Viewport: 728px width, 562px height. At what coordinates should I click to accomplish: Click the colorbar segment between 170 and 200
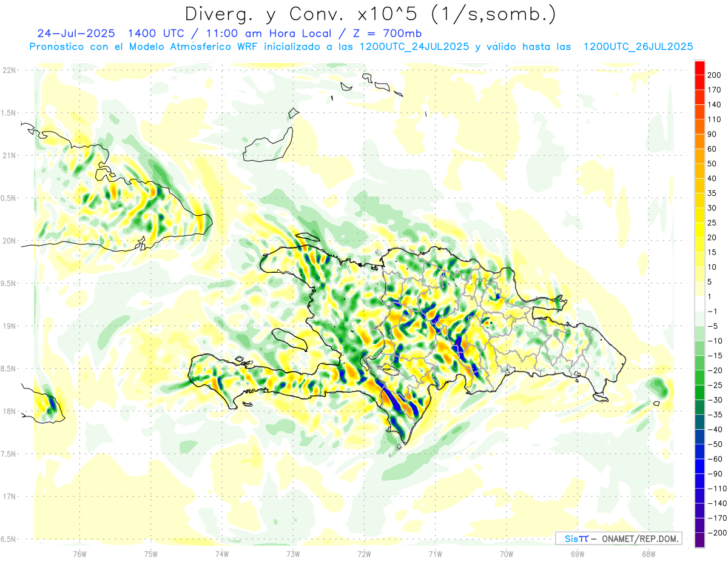(699, 82)
